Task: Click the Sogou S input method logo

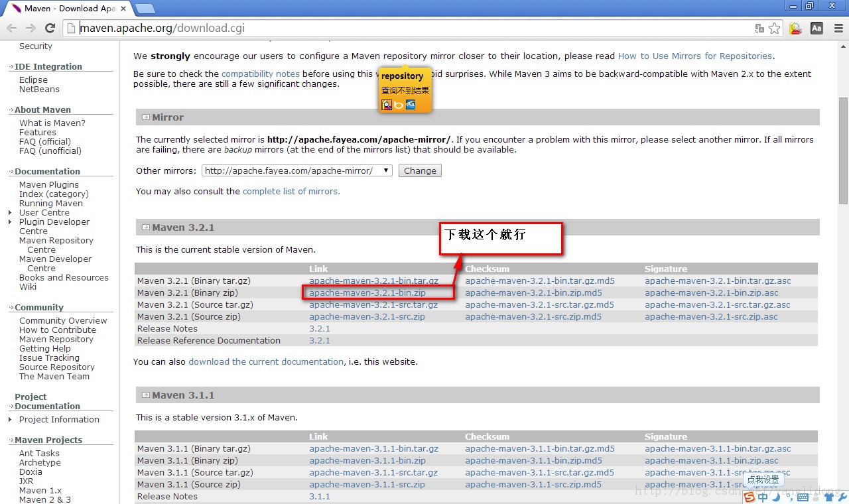Action: coord(750,497)
